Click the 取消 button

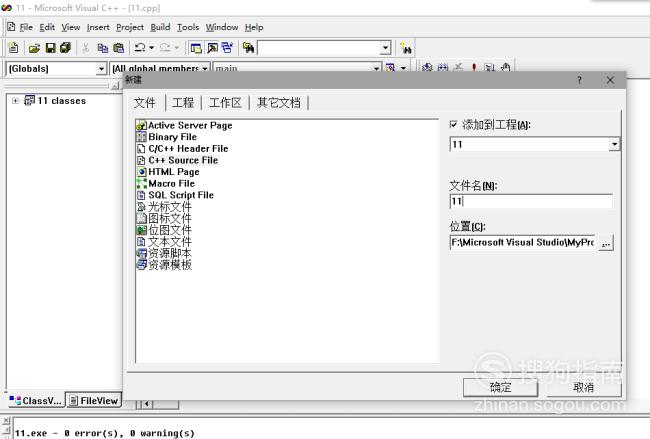pyautogui.click(x=583, y=388)
